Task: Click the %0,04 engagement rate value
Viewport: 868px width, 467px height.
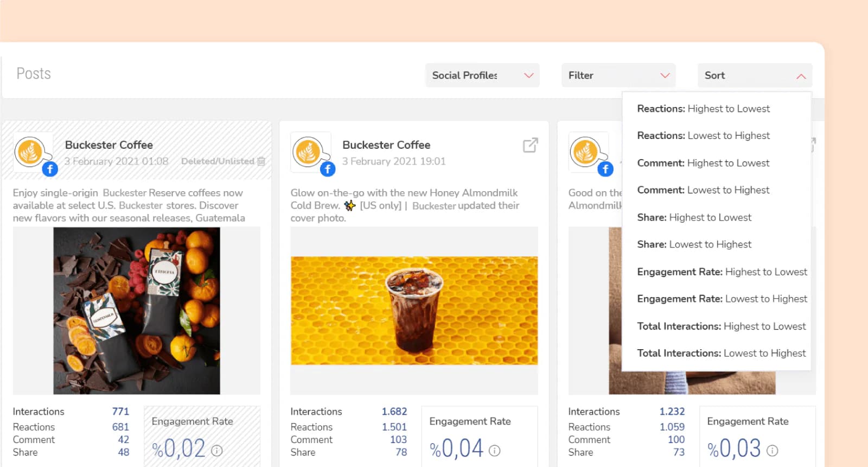Action: 456,449
